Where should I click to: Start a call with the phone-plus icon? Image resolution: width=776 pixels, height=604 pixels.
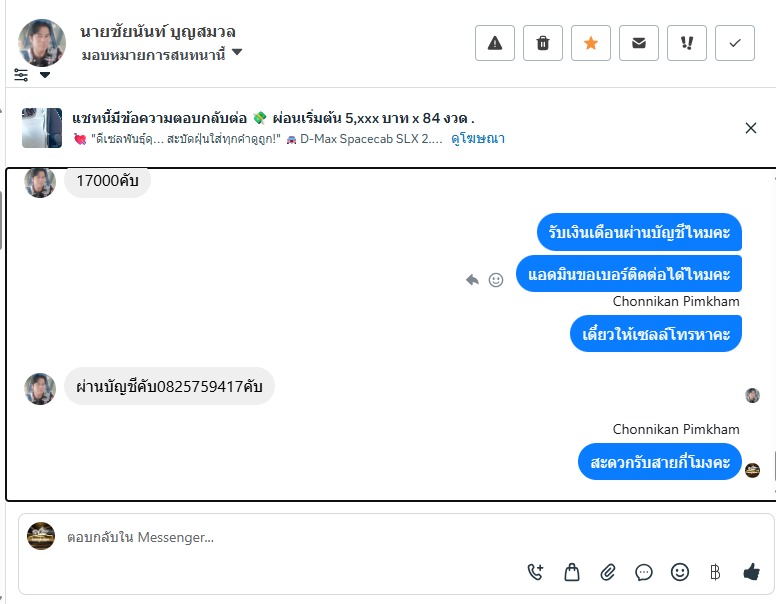[x=535, y=572]
